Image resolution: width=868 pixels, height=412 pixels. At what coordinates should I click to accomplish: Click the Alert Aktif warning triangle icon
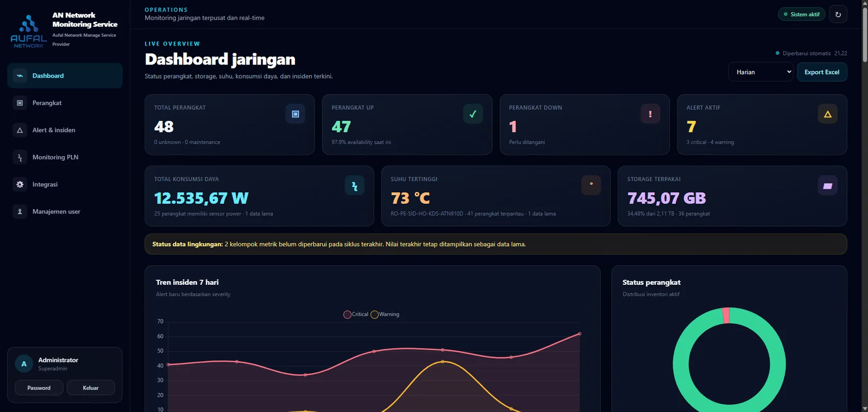[x=828, y=114]
